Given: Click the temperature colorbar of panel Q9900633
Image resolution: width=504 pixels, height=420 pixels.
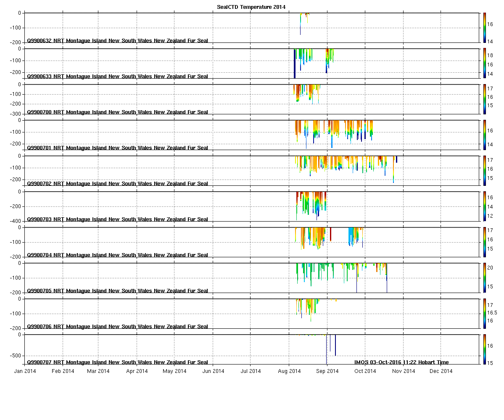Looking at the screenshot, I should click(x=485, y=63).
